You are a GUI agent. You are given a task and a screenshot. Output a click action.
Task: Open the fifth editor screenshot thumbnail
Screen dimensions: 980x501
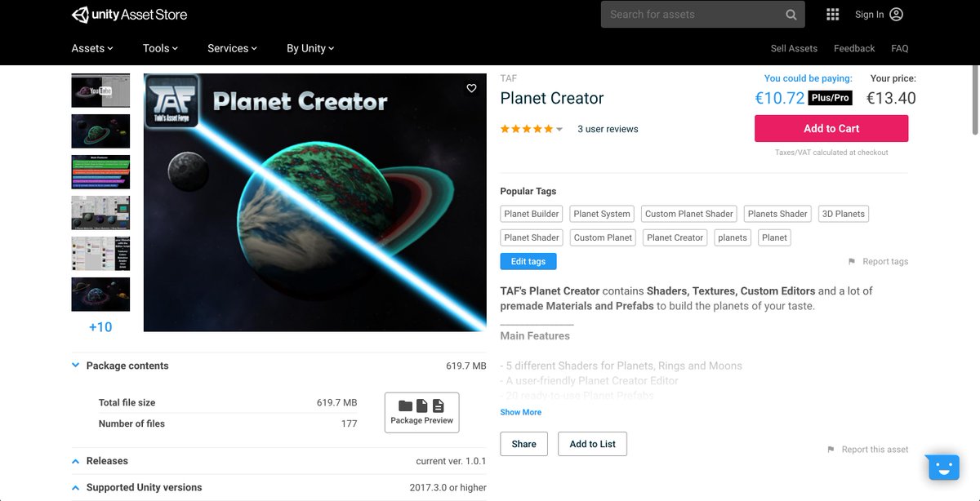tap(100, 254)
